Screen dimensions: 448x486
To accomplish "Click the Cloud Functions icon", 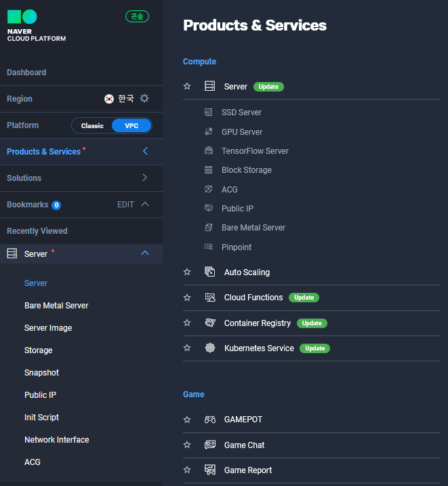I will point(210,298).
